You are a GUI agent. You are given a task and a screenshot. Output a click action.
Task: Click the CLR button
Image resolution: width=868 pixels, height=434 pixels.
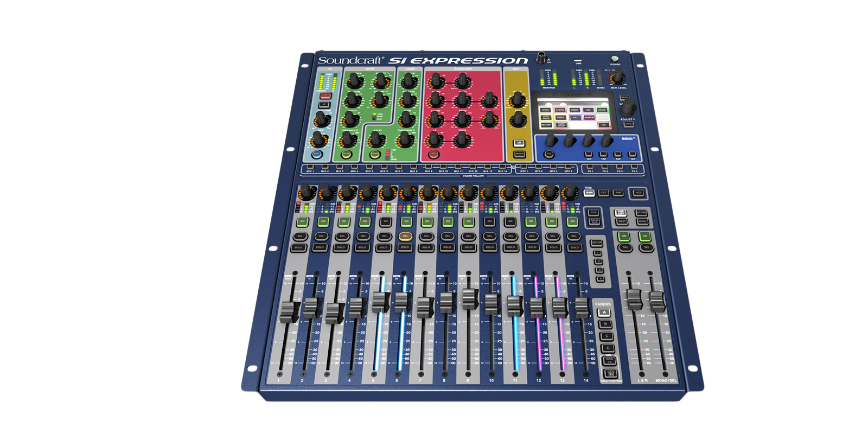[x=593, y=213]
